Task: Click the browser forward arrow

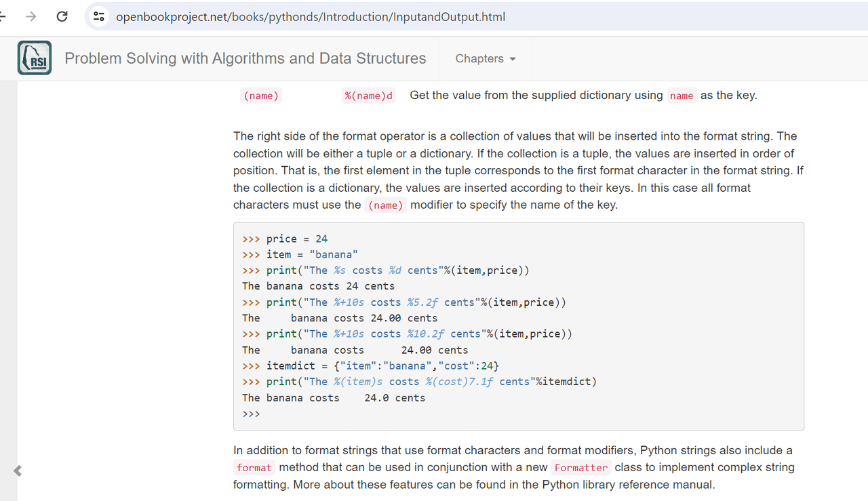Action: 31,17
